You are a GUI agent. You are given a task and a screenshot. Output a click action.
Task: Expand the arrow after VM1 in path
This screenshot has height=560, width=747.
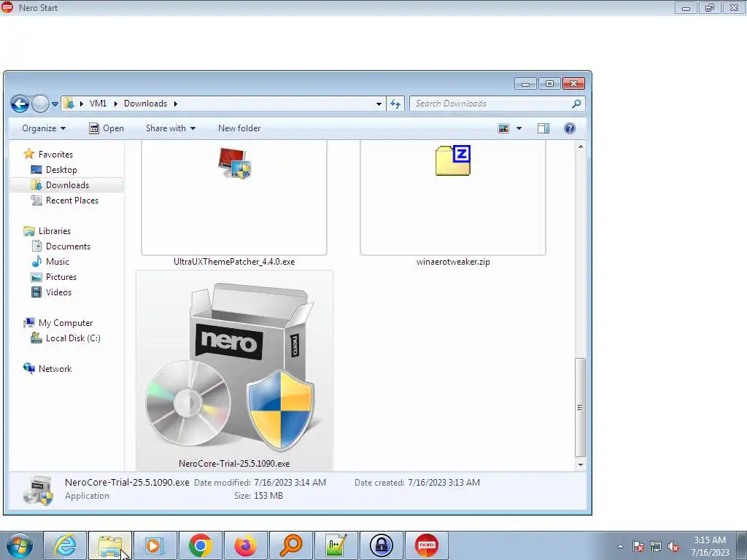tap(115, 104)
